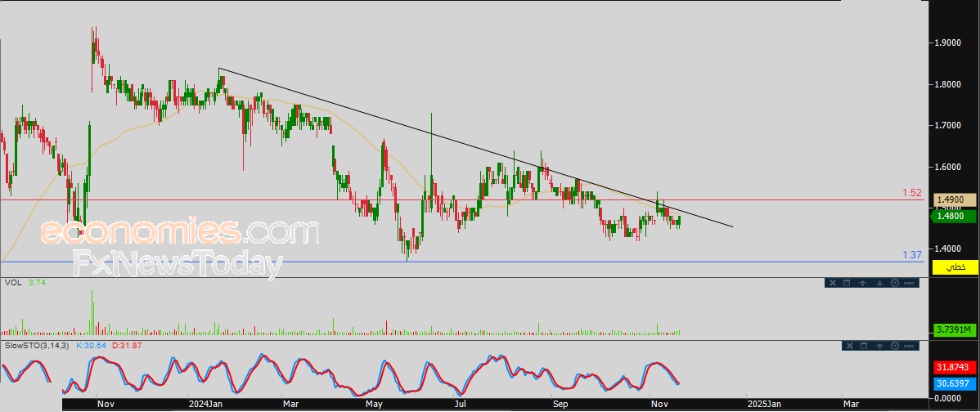Move the VOL panel up
Viewport: 980px width, 412px height.
click(862, 283)
